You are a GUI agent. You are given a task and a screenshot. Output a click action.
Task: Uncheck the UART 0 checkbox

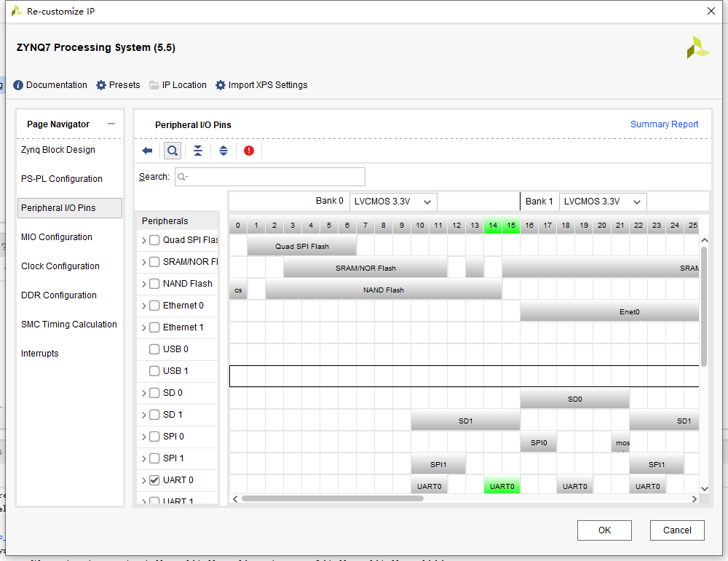pyautogui.click(x=154, y=480)
